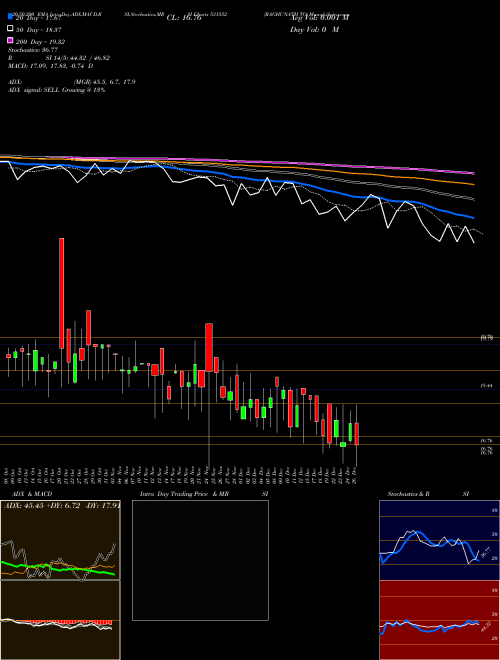Click the last red candlestick at chart end
The image size is (500, 660).
[357, 434]
